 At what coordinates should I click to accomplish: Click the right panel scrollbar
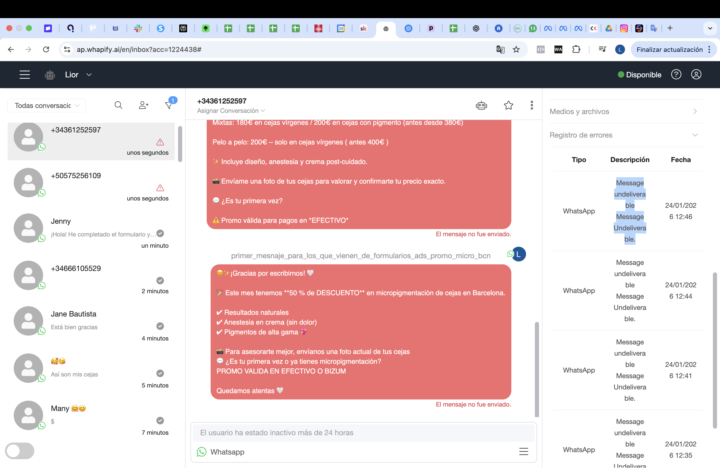pyautogui.click(x=714, y=350)
